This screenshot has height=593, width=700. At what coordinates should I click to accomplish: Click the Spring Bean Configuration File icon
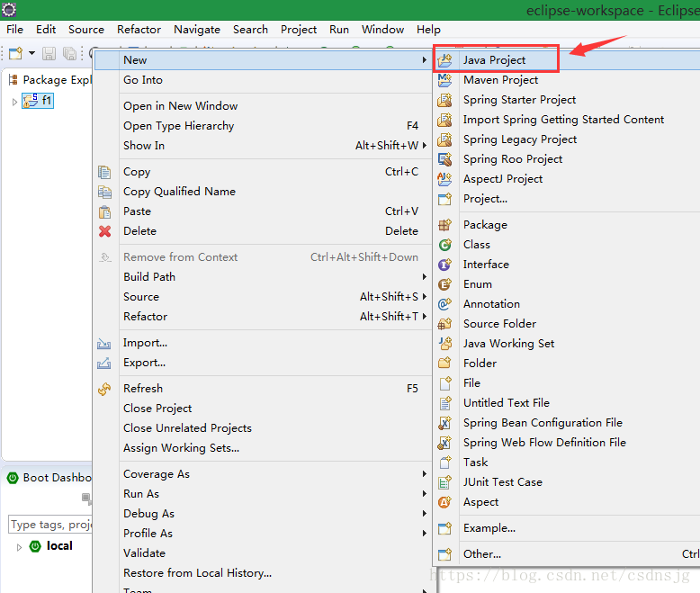tap(444, 423)
